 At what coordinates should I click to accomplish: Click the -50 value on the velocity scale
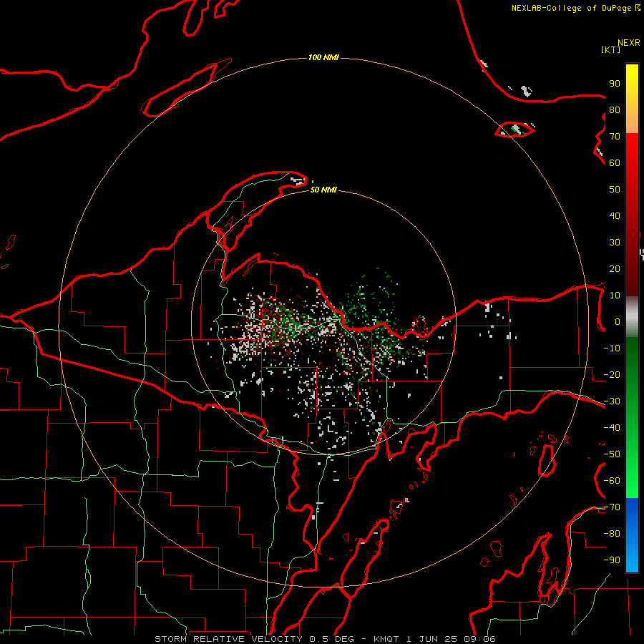pos(612,454)
